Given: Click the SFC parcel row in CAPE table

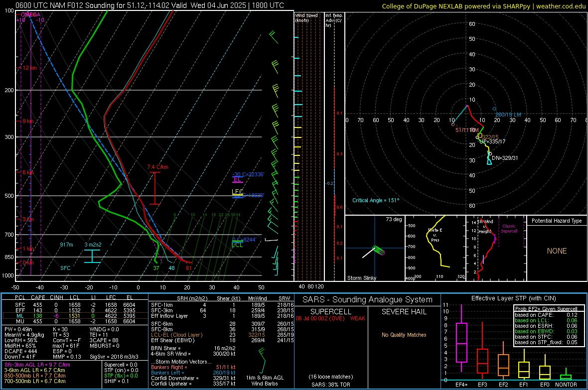Looking at the screenshot, I should pyautogui.click(x=75, y=305).
